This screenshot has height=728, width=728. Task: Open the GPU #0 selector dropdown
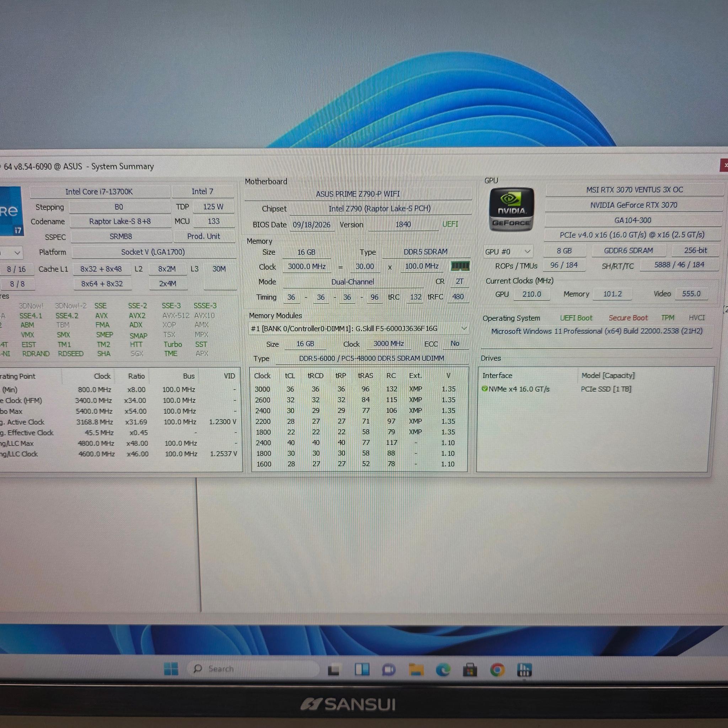(x=508, y=252)
